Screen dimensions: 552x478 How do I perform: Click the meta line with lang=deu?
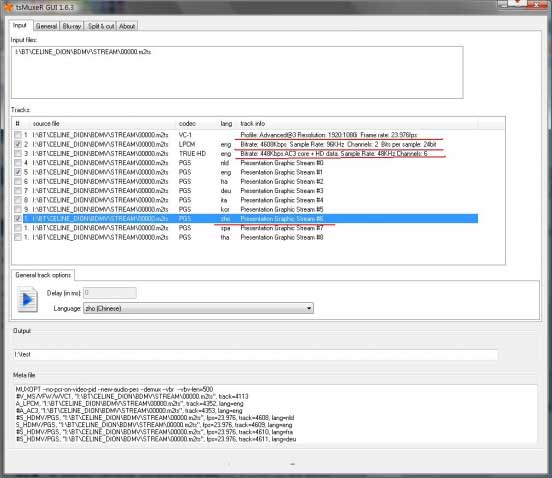point(156,439)
